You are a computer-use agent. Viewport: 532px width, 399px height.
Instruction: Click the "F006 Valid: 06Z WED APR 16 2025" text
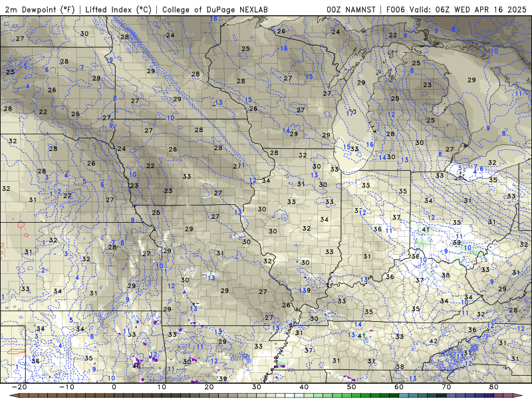point(456,9)
